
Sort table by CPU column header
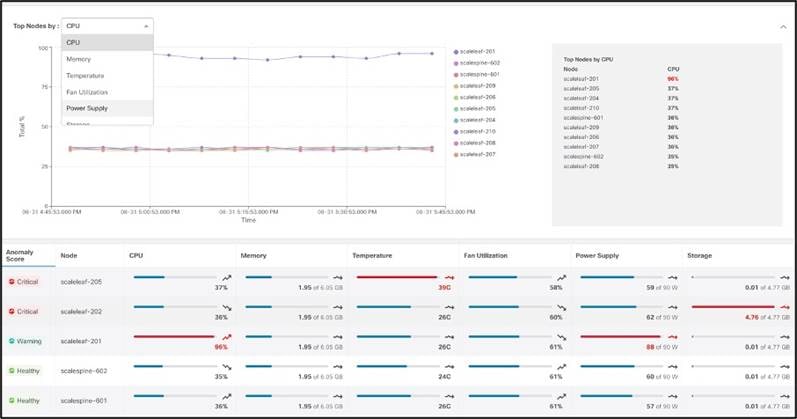[x=136, y=255]
